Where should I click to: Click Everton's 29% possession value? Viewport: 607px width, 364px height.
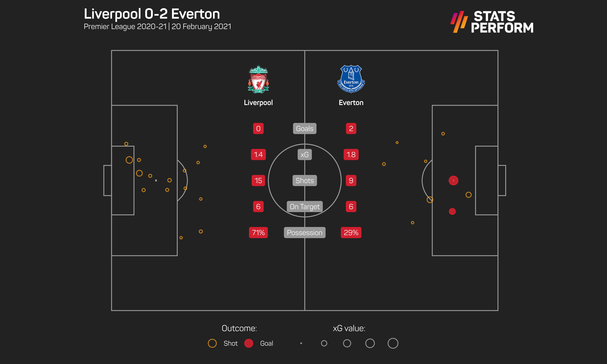(351, 233)
